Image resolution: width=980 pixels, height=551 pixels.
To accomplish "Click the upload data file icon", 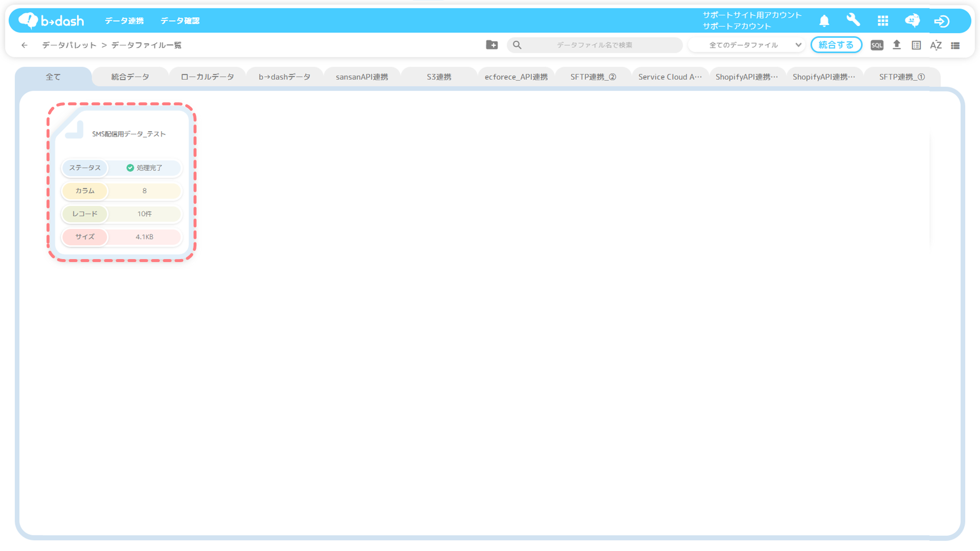I will (897, 45).
